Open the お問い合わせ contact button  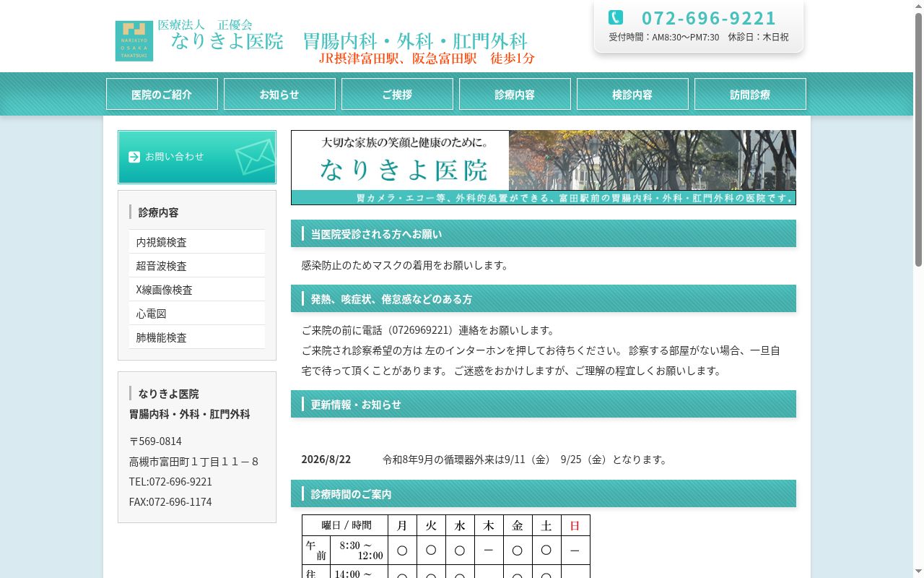pos(197,157)
